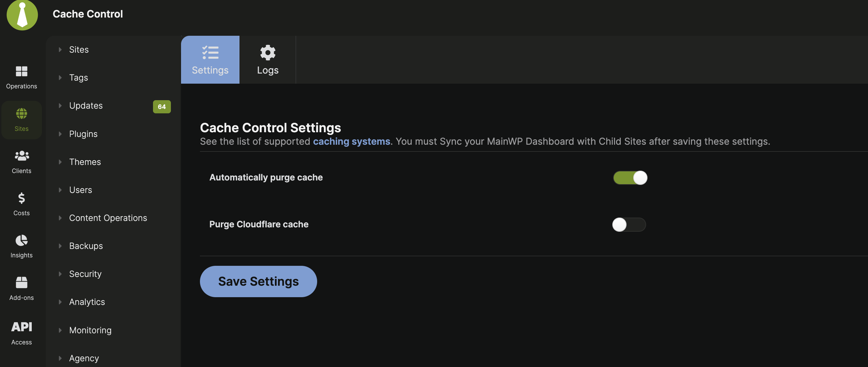Viewport: 868px width, 367px height.
Task: Click the MainWP tie logo icon
Action: pos(22,15)
